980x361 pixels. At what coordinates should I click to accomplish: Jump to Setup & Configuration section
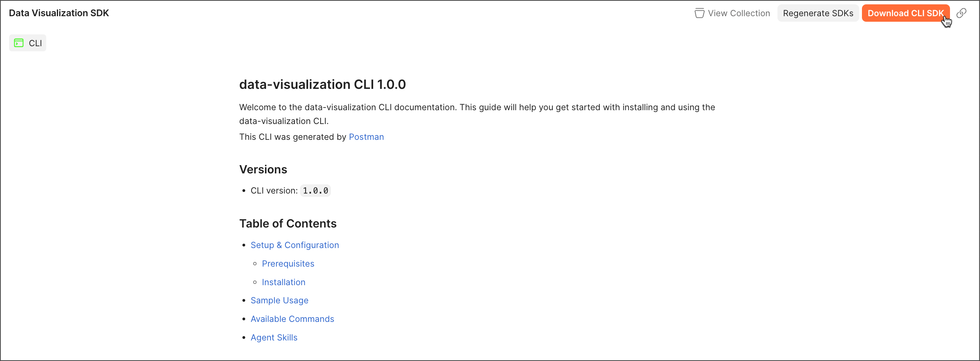click(x=295, y=245)
